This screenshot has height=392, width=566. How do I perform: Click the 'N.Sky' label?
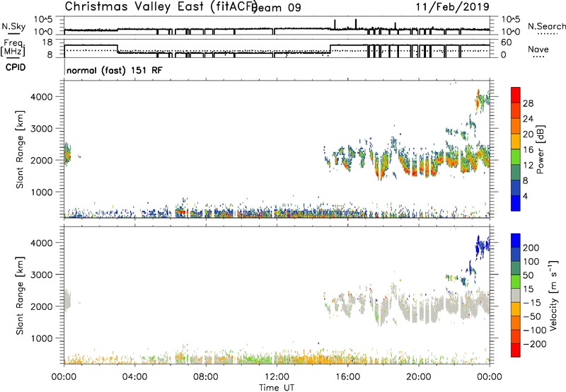tap(13, 26)
